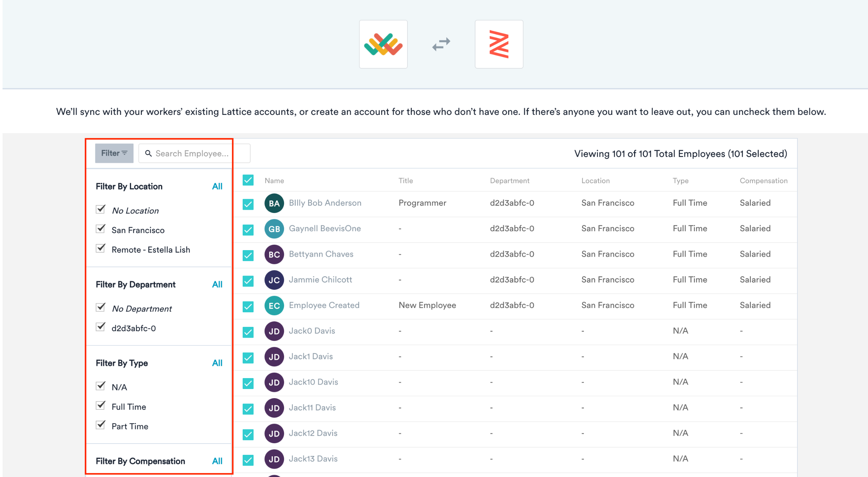Click the BA avatar for Billy Bob Anderson
The width and height of the screenshot is (868, 477).
[274, 203]
